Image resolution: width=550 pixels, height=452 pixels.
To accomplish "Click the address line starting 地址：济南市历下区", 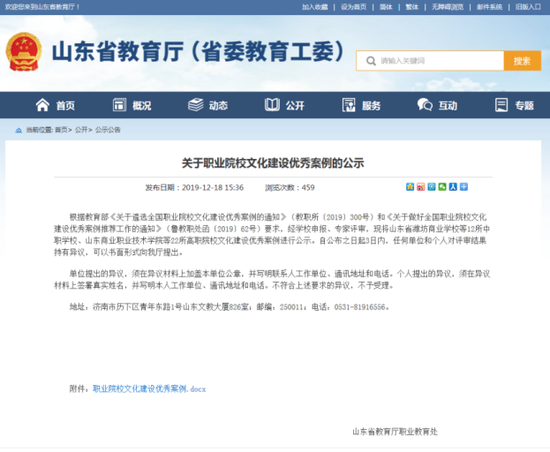I will 229,307.
